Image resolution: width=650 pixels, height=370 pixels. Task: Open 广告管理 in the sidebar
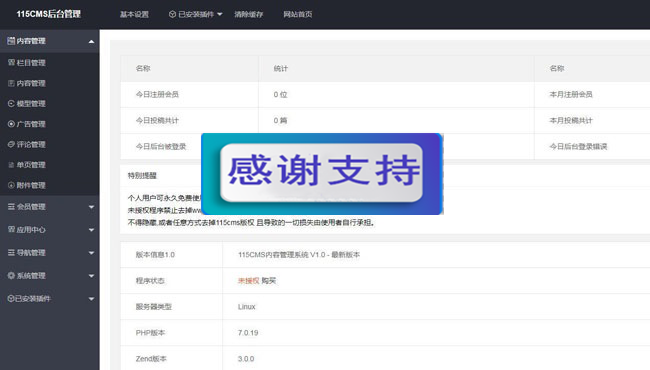[x=31, y=124]
